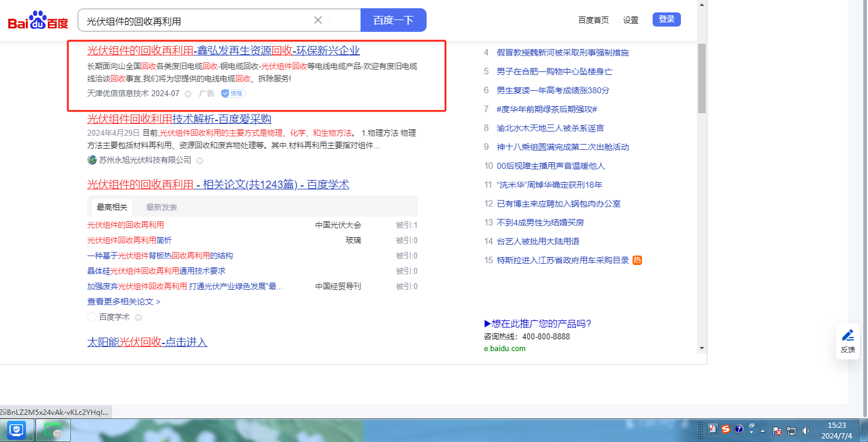Viewport: 868px width, 442px height.
Task: Click the Baidu logo
Action: coord(38,21)
